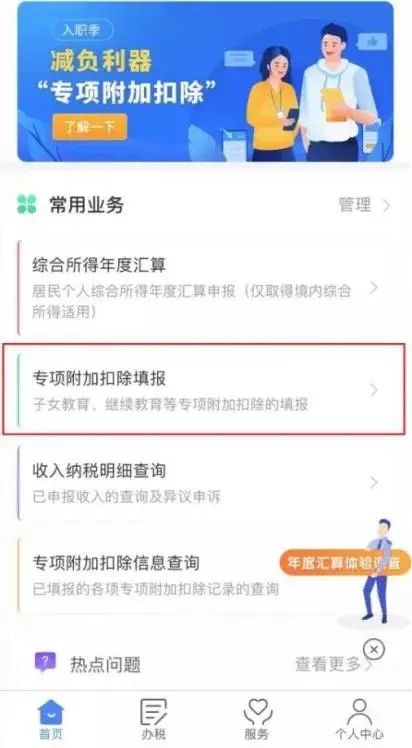Tap the 办税 document icon
The width and height of the screenshot is (412, 748).
[154, 712]
